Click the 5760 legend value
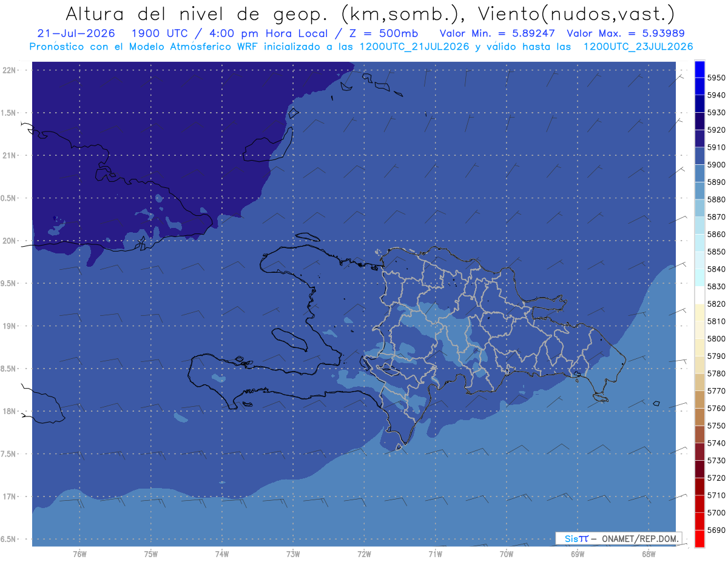Viewport: 728px width, 562px height. (x=716, y=408)
